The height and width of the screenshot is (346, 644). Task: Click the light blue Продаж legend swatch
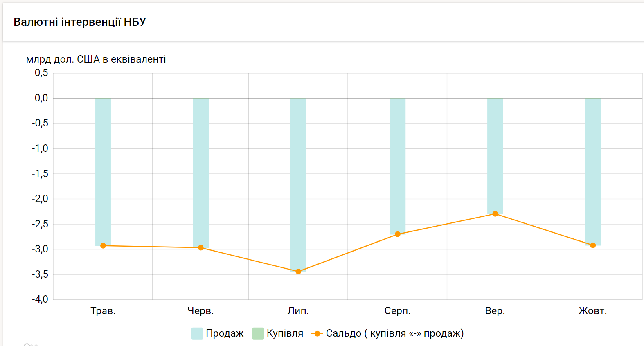coord(197,334)
